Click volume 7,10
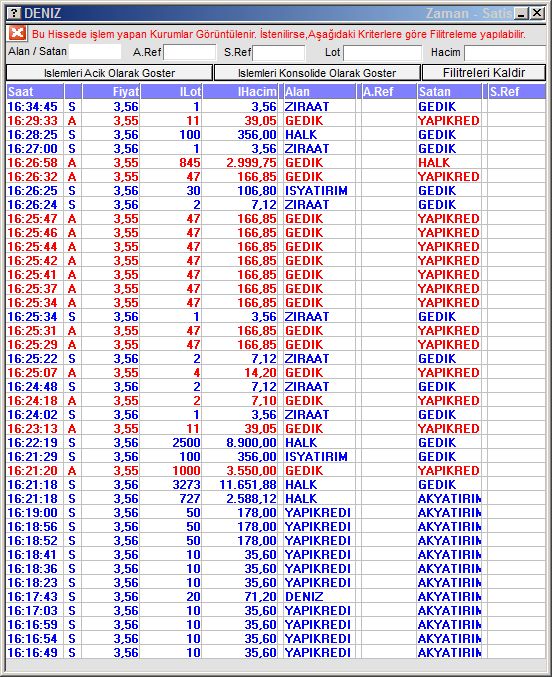This screenshot has height=677, width=552. [x=264, y=401]
